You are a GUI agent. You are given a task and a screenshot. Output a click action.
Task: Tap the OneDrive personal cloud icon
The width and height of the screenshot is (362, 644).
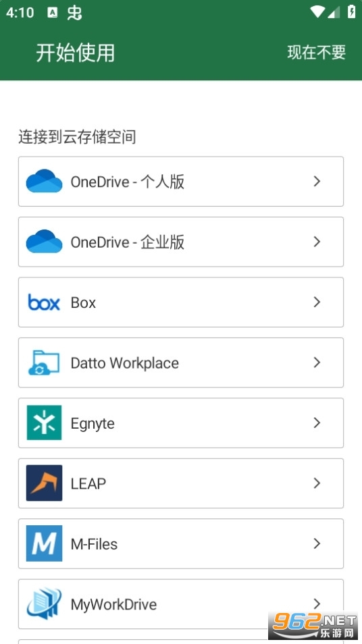pyautogui.click(x=44, y=181)
